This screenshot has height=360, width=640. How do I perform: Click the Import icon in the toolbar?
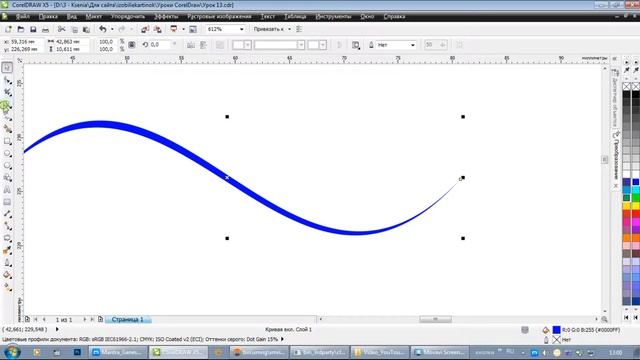tap(145, 29)
